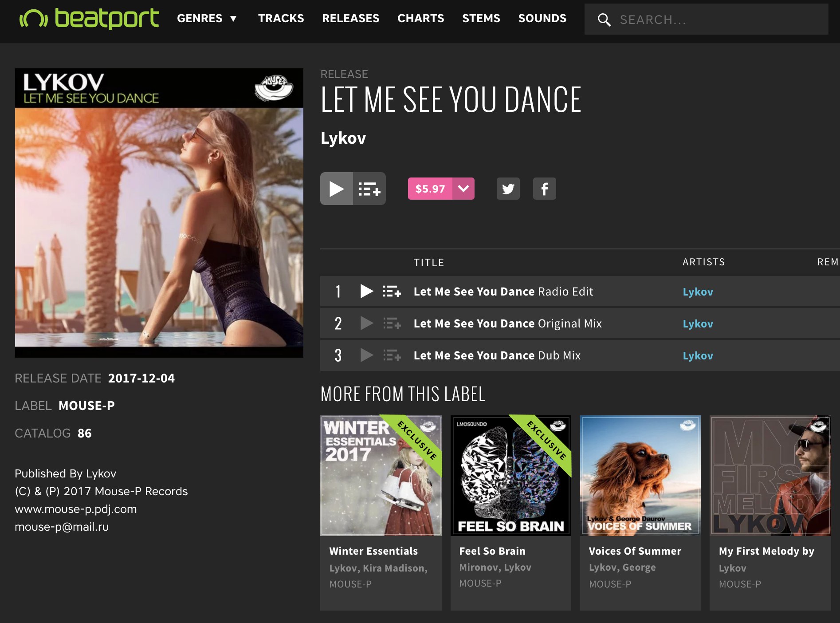Expand the Genres dropdown menu

[207, 18]
